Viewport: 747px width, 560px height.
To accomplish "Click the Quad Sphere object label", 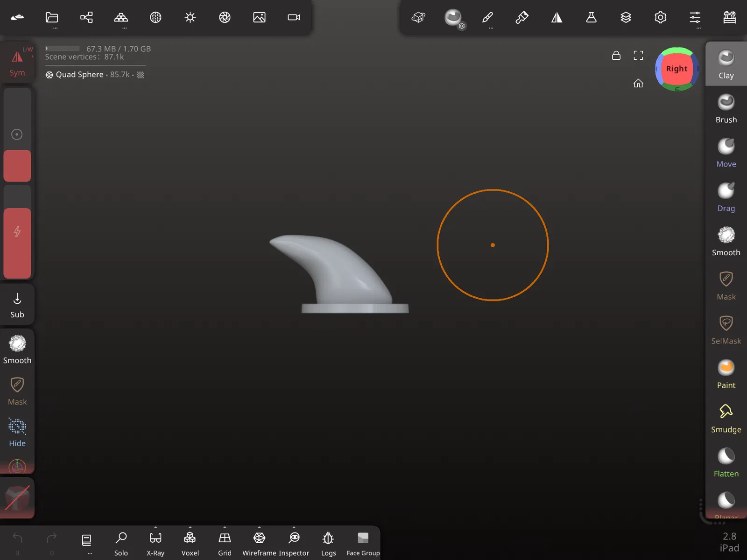I will tap(79, 75).
